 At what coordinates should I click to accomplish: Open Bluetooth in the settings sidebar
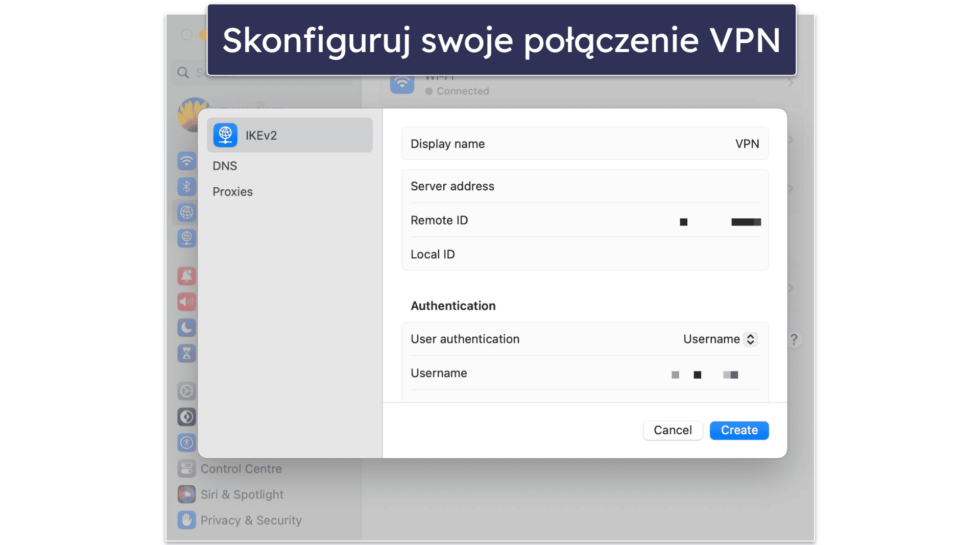pyautogui.click(x=186, y=187)
